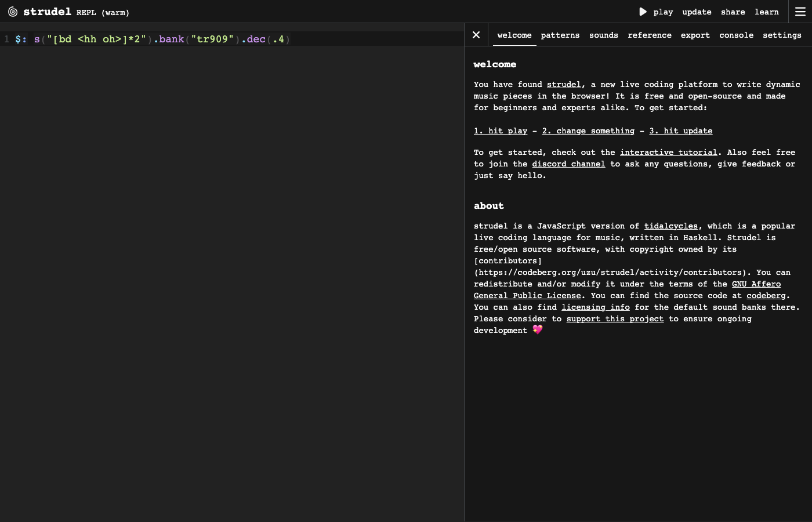Open the reference tab
The width and height of the screenshot is (812, 522).
point(650,35)
